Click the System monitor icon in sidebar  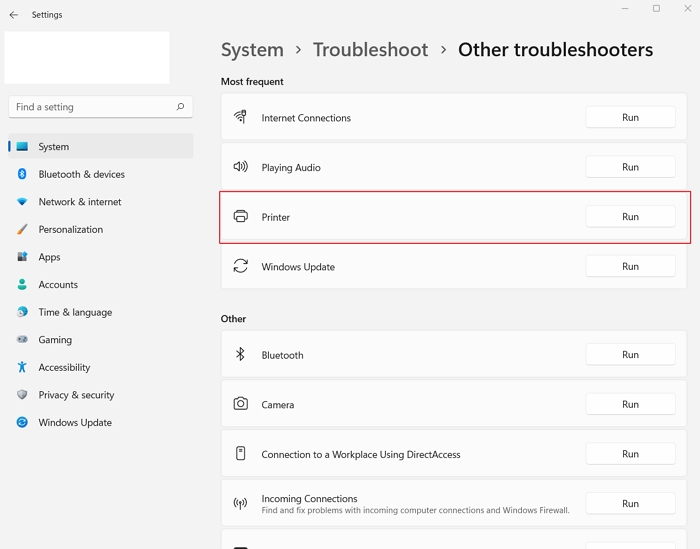coord(22,146)
